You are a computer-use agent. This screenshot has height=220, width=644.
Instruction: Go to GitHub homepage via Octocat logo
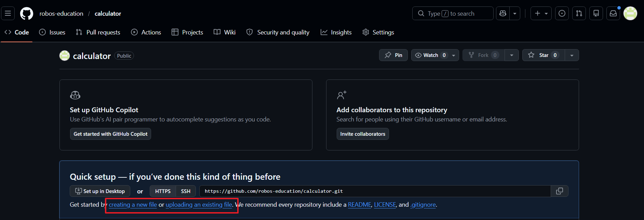pos(27,14)
